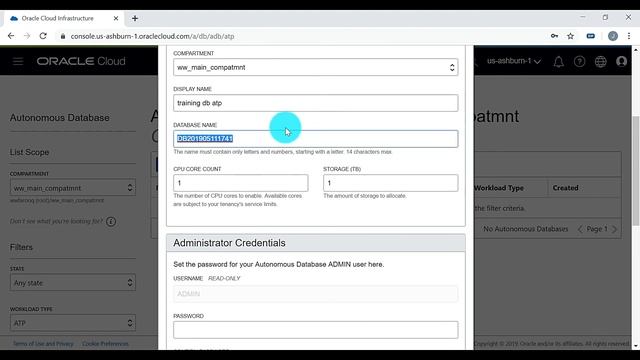The width and height of the screenshot is (640, 360).
Task: Select the Oracle Cloud Infrastructure browser tab
Action: pyautogui.click(x=63, y=18)
